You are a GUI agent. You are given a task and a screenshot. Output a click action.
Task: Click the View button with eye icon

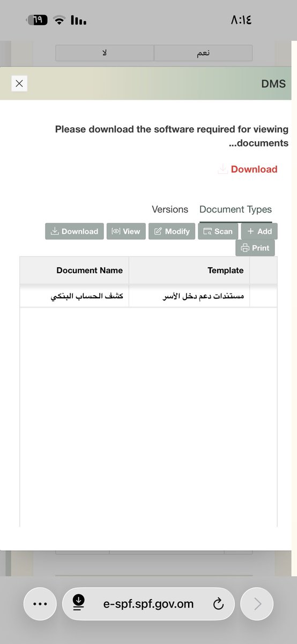[126, 231]
